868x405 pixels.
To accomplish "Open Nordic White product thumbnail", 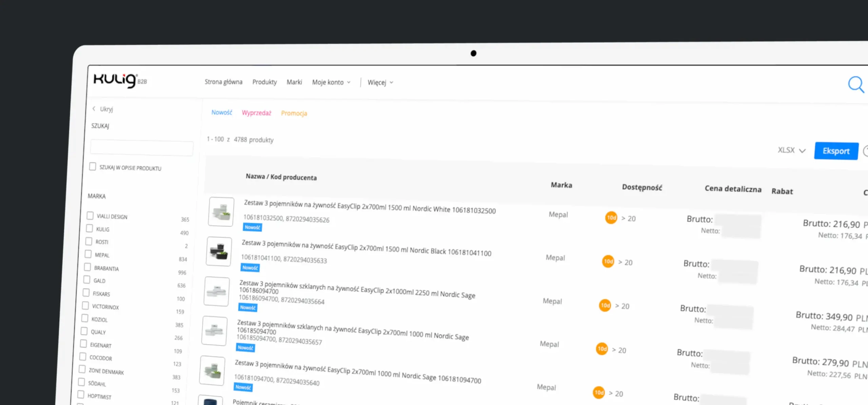I will (221, 211).
